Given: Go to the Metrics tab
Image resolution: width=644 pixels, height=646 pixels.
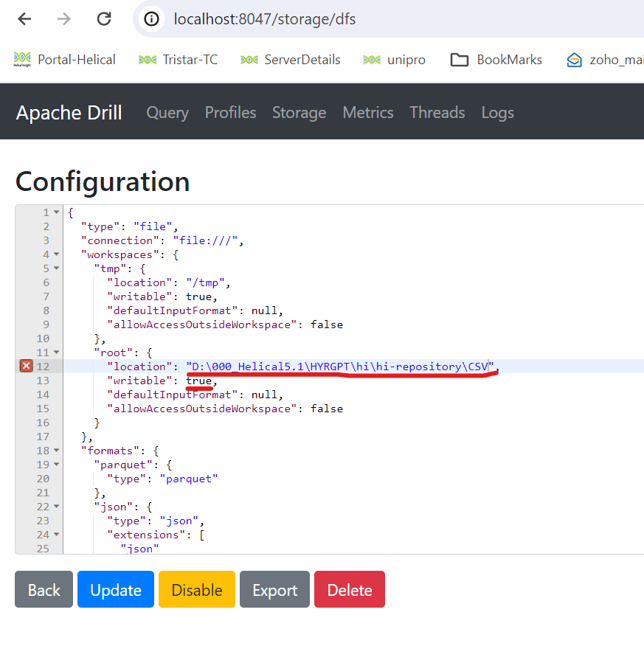Looking at the screenshot, I should (368, 113).
